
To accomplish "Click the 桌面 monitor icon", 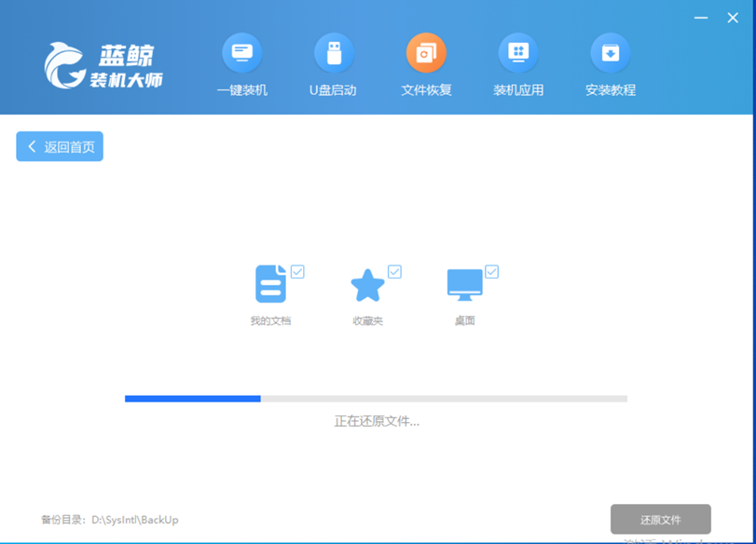I will click(464, 285).
